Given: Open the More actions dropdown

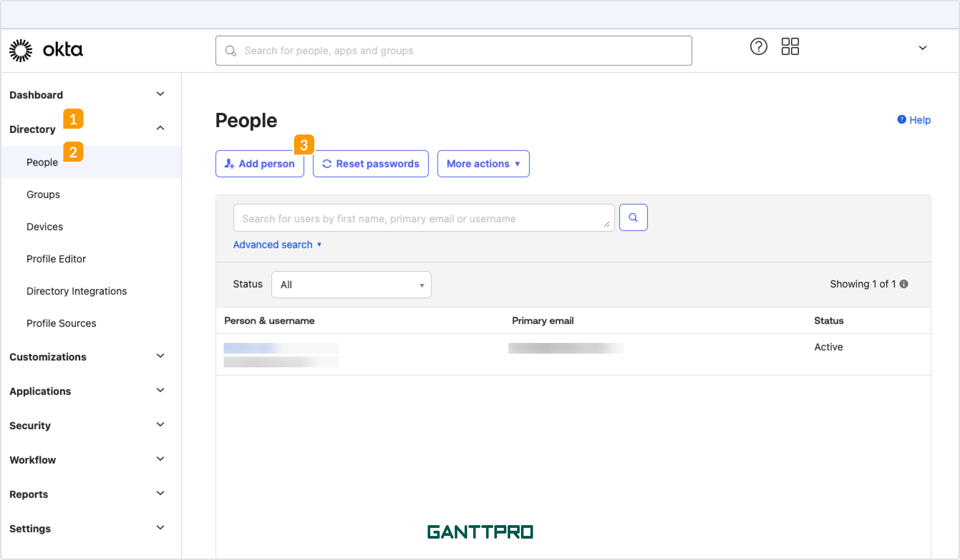Looking at the screenshot, I should [x=483, y=164].
